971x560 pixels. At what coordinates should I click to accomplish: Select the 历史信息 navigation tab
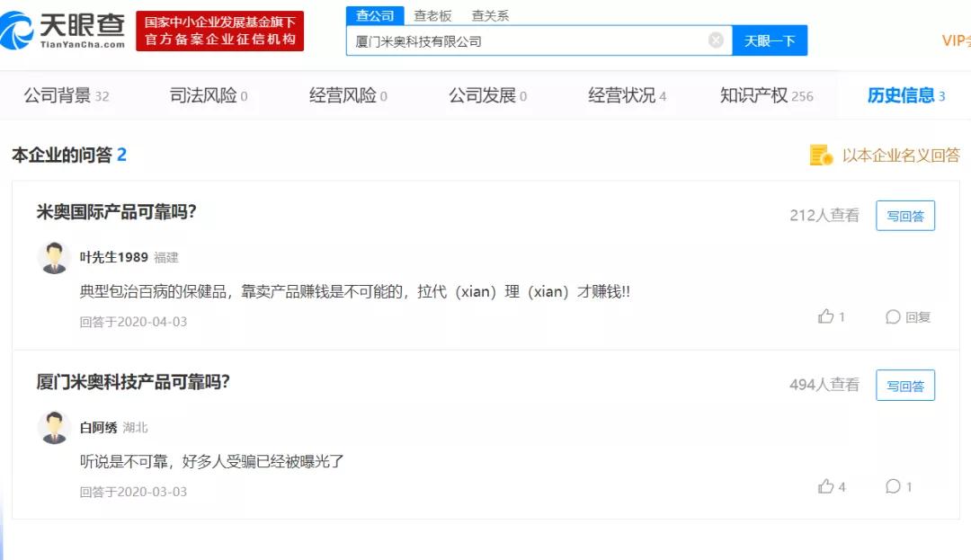903,93
